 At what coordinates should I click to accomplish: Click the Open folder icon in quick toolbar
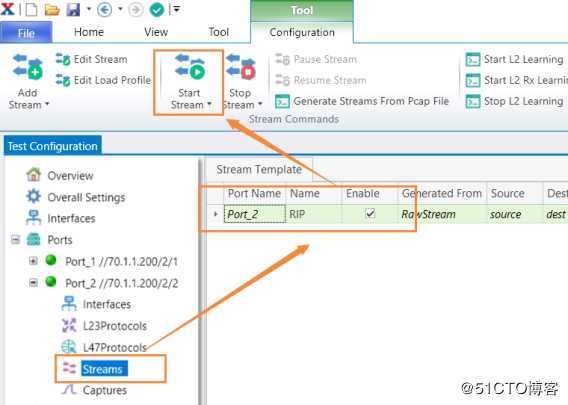click(x=52, y=10)
